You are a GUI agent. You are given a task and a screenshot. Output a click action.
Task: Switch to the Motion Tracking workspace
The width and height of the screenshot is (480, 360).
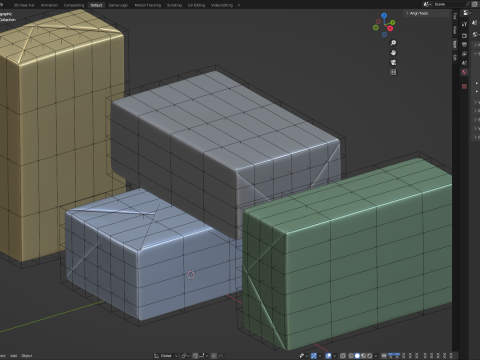pyautogui.click(x=147, y=5)
